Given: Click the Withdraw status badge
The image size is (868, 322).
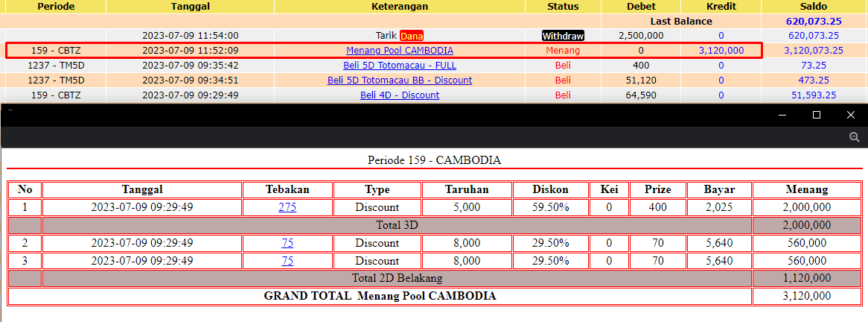Looking at the screenshot, I should pos(563,36).
